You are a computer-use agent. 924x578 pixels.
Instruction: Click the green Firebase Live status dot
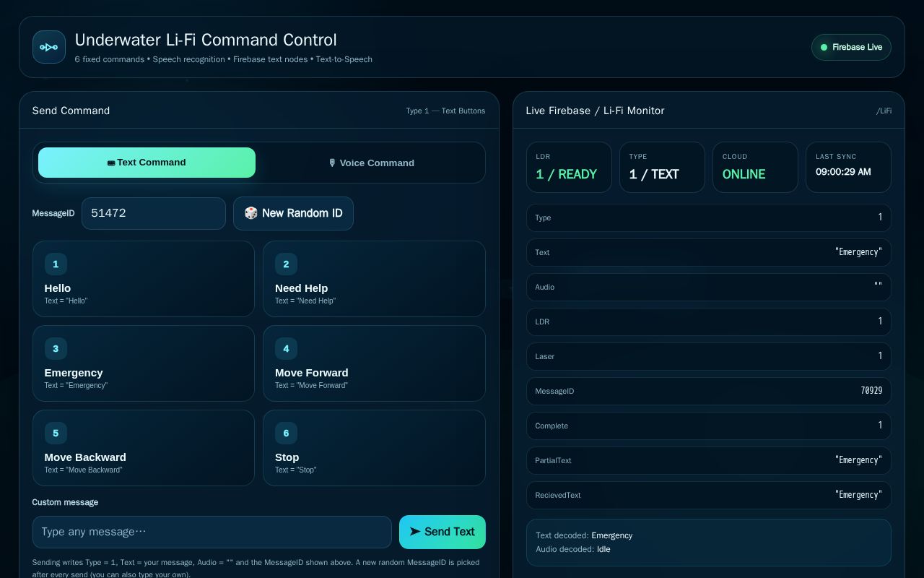(824, 48)
